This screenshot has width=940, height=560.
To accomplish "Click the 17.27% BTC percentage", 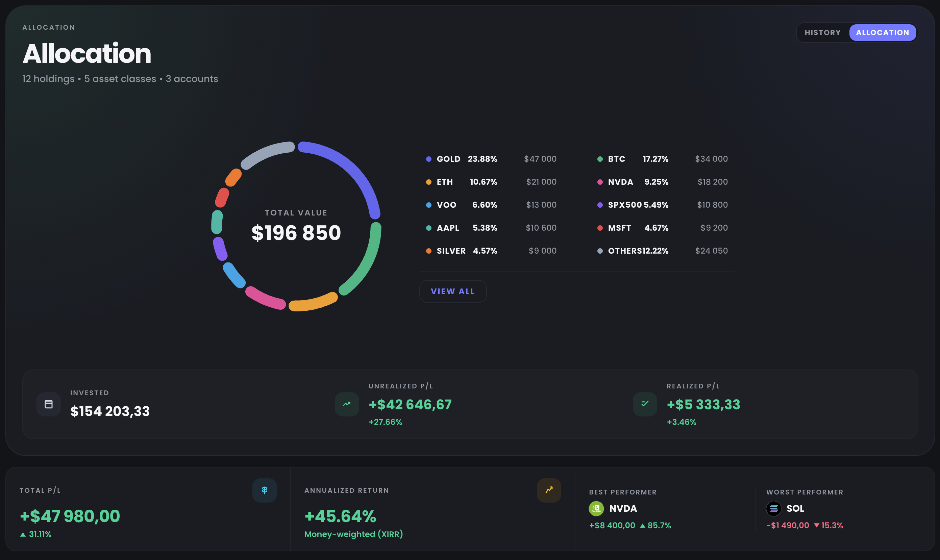I will (x=656, y=159).
